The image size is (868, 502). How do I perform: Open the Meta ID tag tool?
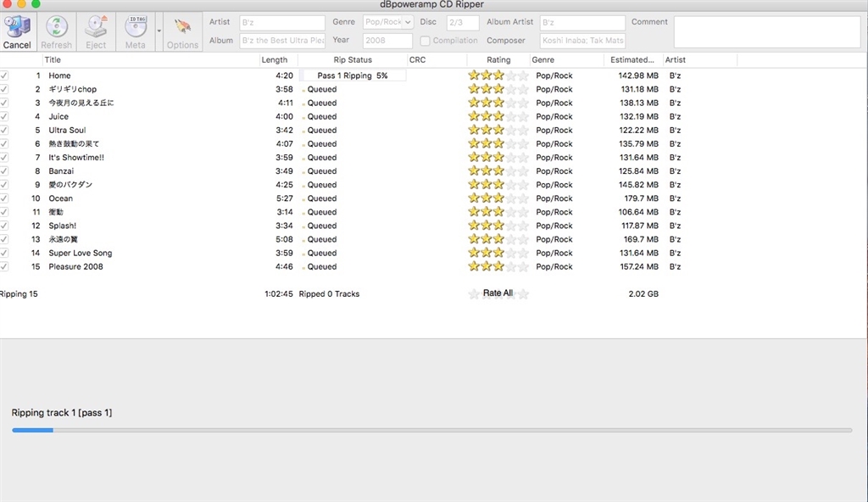tap(135, 32)
